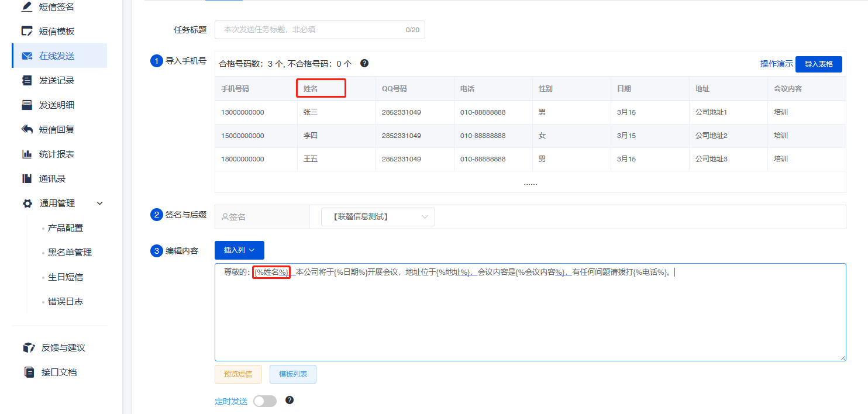The width and height of the screenshot is (868, 414).
Task: Click the 操作演示 link
Action: [x=776, y=64]
